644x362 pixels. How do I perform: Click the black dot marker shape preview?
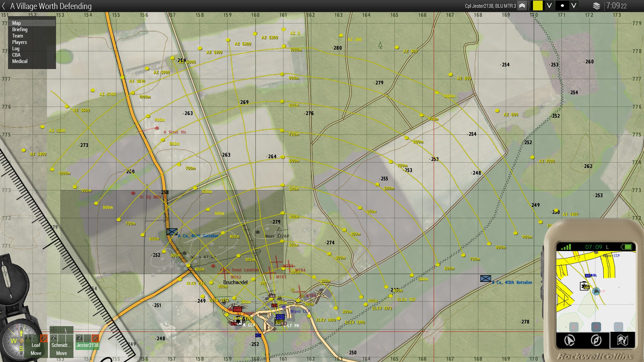pos(562,6)
